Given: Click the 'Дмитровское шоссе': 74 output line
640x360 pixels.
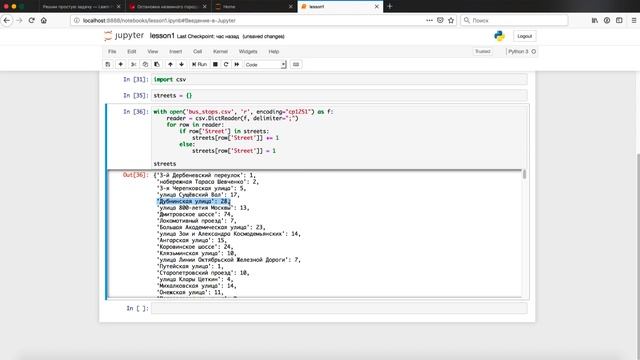Looking at the screenshot, I should pyautogui.click(x=195, y=214).
